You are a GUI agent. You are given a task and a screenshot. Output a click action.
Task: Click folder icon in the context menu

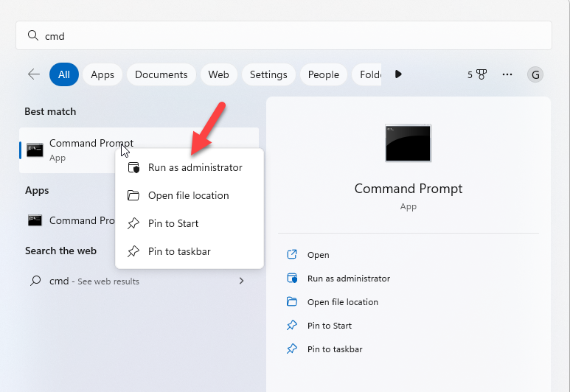pyautogui.click(x=133, y=195)
